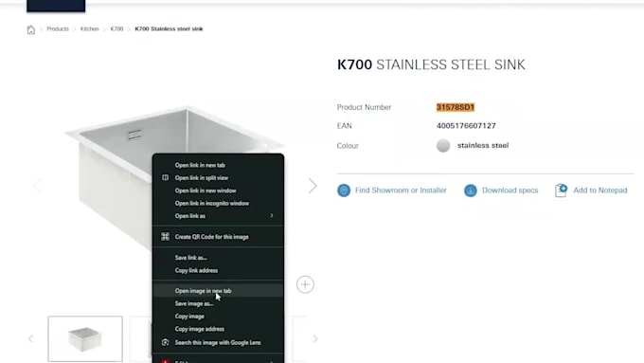
Task: Click the dark site logo block
Action: coord(56,6)
